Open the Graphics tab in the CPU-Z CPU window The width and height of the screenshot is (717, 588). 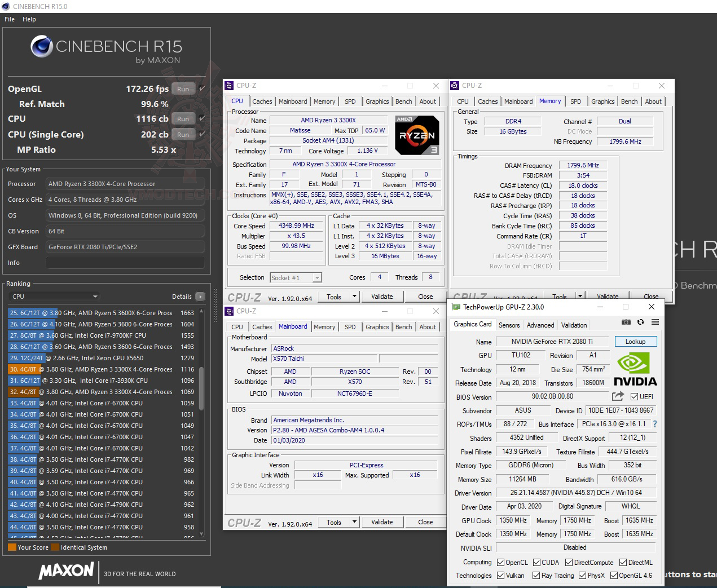(377, 101)
